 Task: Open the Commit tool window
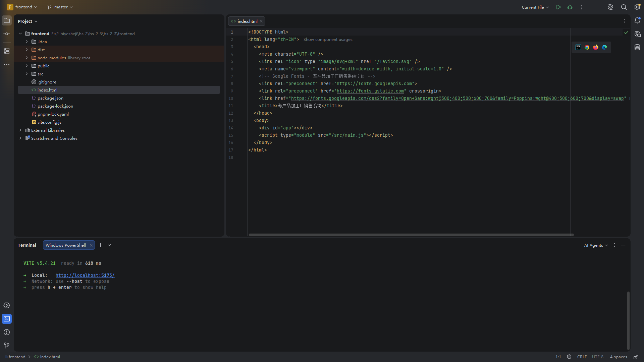[7, 34]
